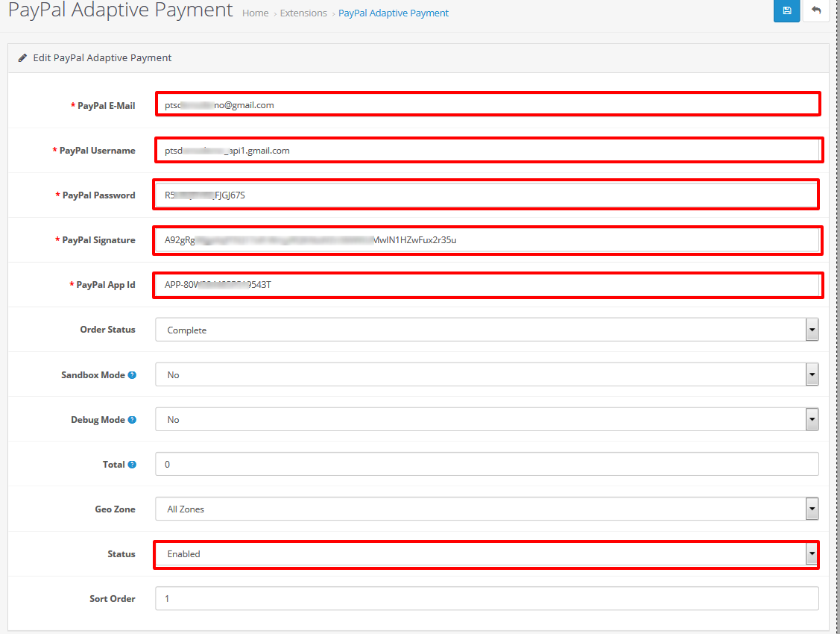
Task: Click the PayPal E-Mail label
Action: (106, 106)
